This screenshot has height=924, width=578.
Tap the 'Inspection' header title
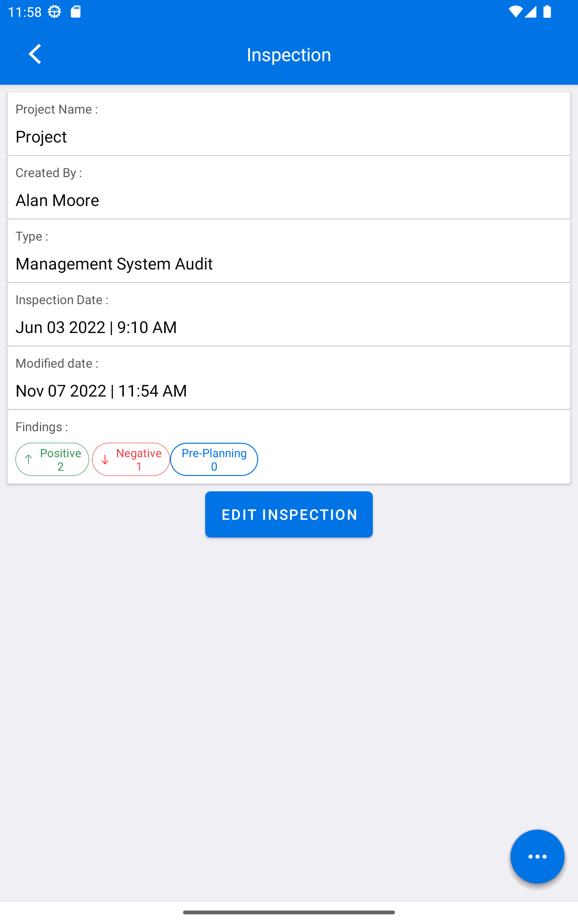[289, 55]
